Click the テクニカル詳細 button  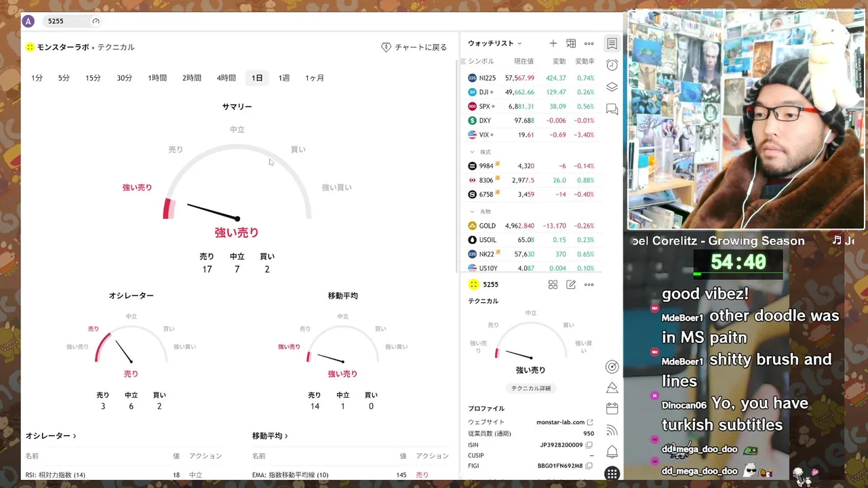pyautogui.click(x=531, y=388)
